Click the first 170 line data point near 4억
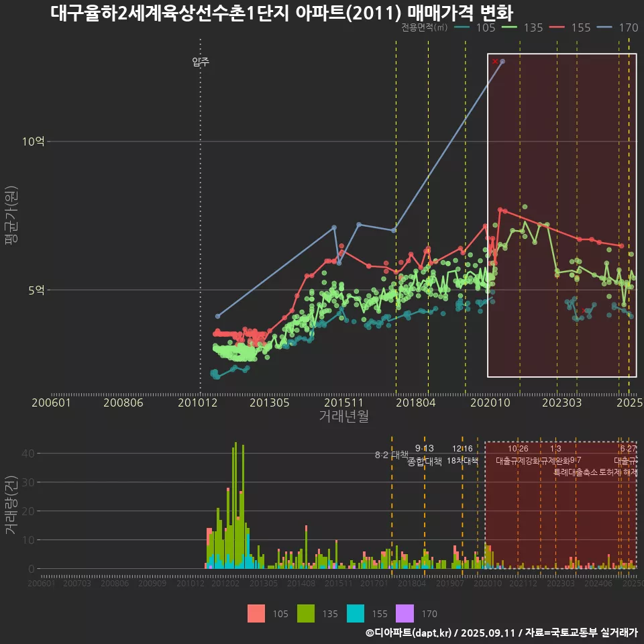The image size is (644, 644). (x=217, y=316)
